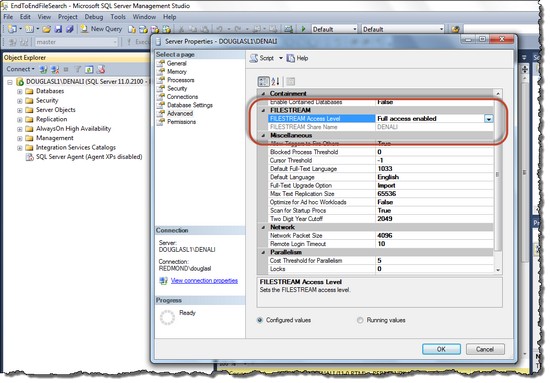Viewport: 550px width, 383px height.
Task: Select AlwaysOn High Availability folder
Action: 73,129
